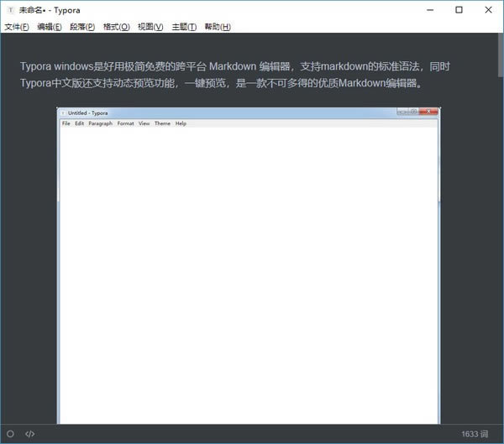Open the 编辑(E) menu
The height and width of the screenshot is (444, 504).
click(x=50, y=27)
